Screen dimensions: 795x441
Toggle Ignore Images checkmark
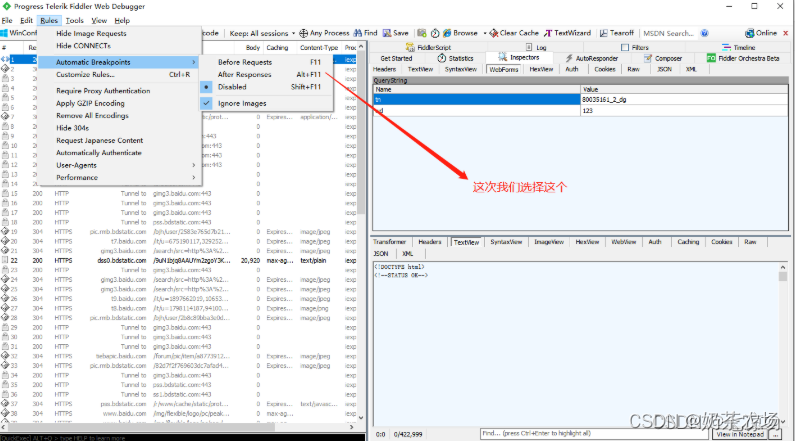pos(267,103)
